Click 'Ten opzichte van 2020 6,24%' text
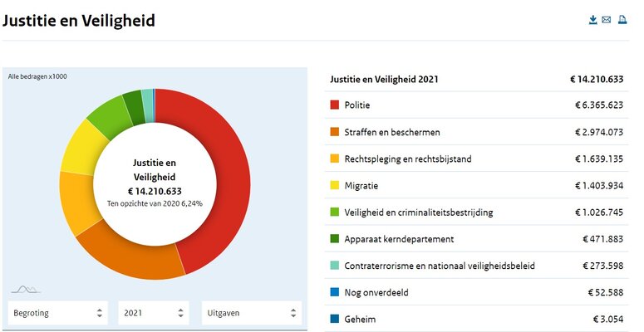Screen dimensions: 644x332 click(x=155, y=203)
